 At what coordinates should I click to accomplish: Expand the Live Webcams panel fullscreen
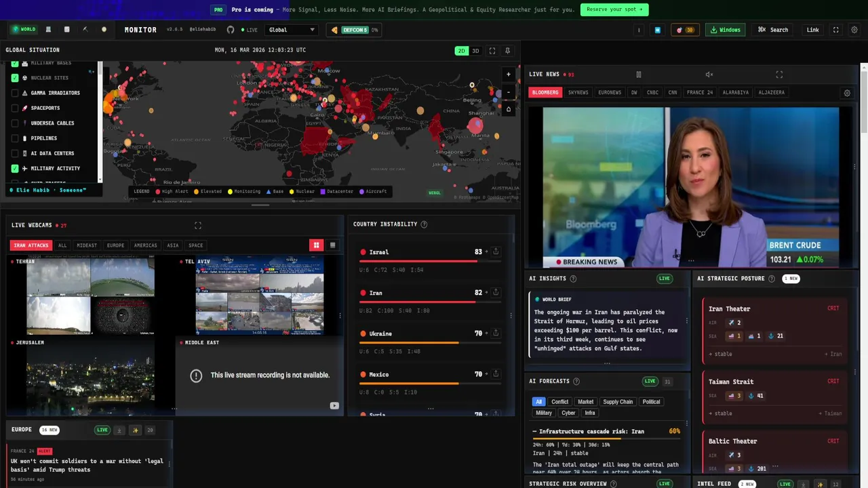[x=198, y=226]
